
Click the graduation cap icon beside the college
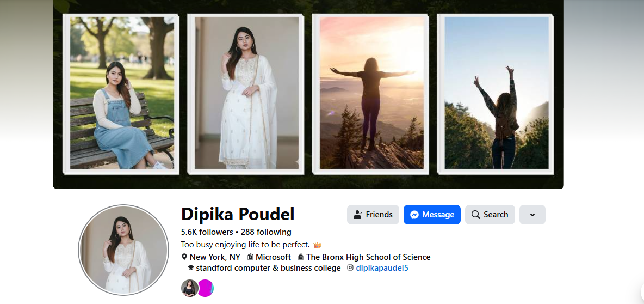coord(191,268)
